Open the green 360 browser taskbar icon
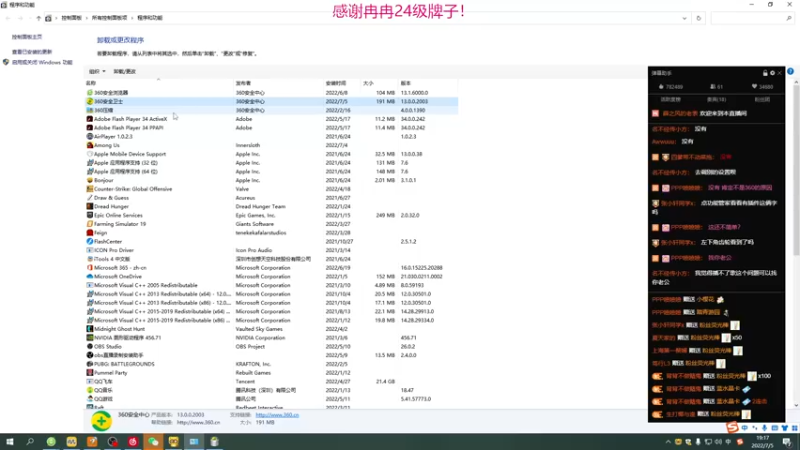The width and height of the screenshot is (800, 450). [x=51, y=442]
